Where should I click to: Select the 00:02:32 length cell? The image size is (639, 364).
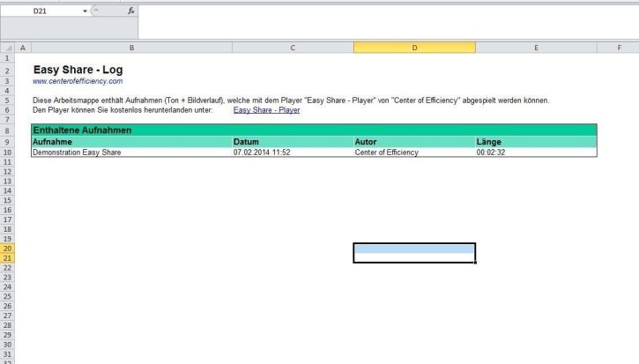[536, 152]
